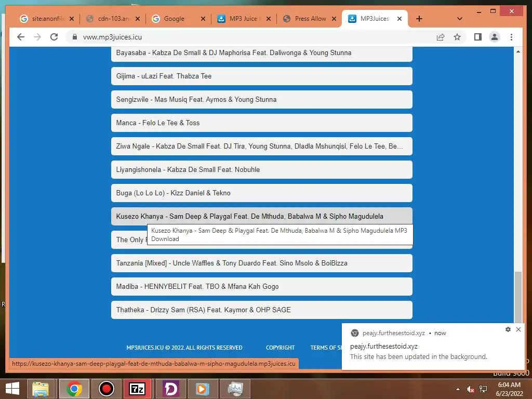Viewport: 532px width, 399px height.
Task: View site security lock info
Action: [75, 37]
